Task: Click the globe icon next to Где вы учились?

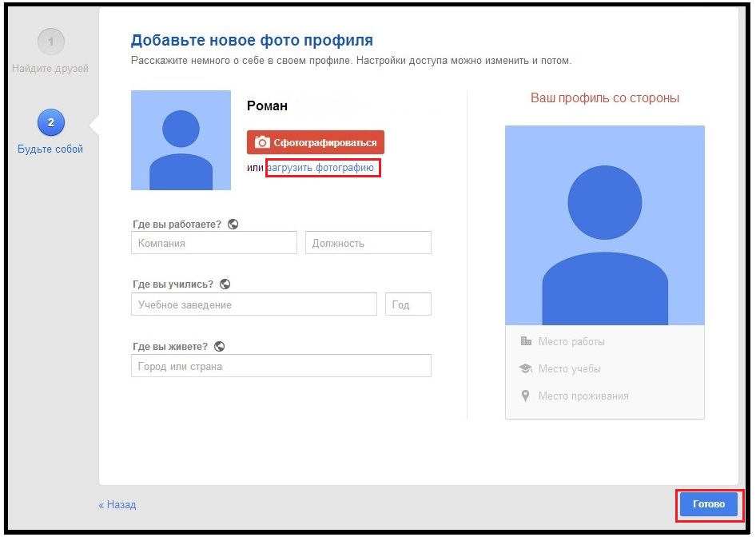Action: (225, 284)
